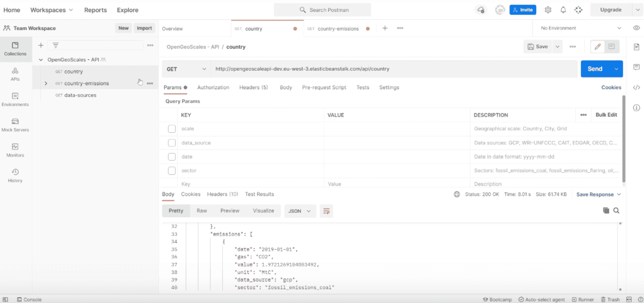Click the notifications bell icon
Screen dimensions: 644x303
point(563,10)
